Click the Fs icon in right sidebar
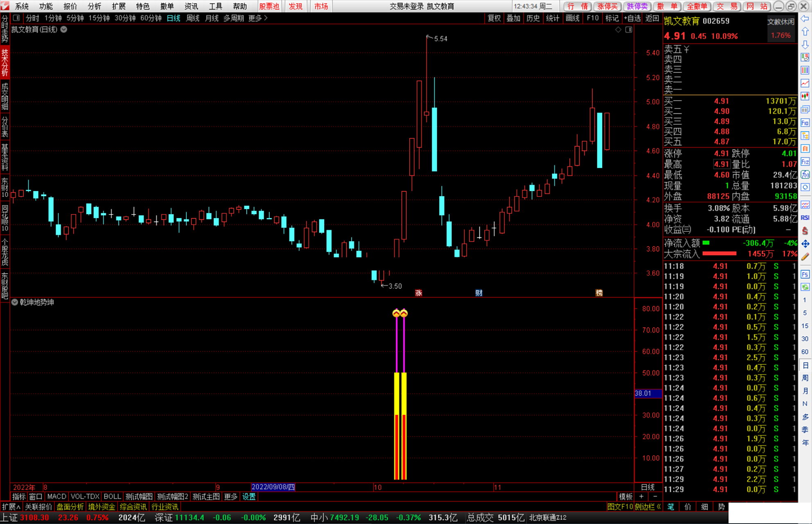This screenshot has height=524, width=812. click(805, 274)
